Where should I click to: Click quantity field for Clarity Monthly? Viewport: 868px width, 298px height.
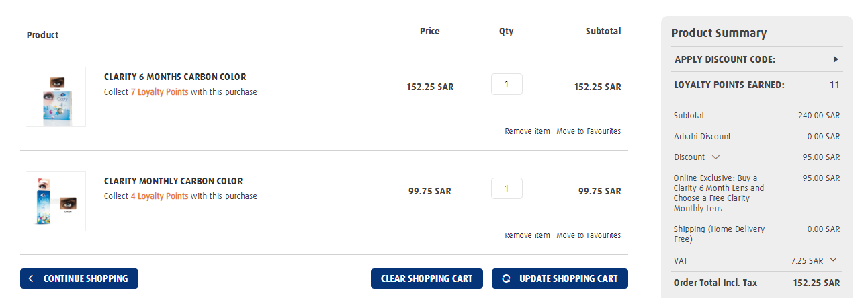pos(507,188)
